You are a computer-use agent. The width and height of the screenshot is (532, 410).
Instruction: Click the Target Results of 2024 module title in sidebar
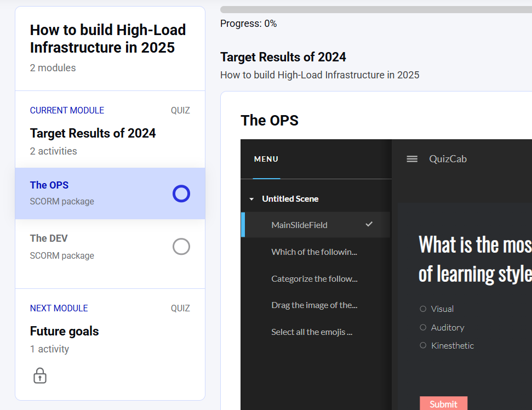93,133
